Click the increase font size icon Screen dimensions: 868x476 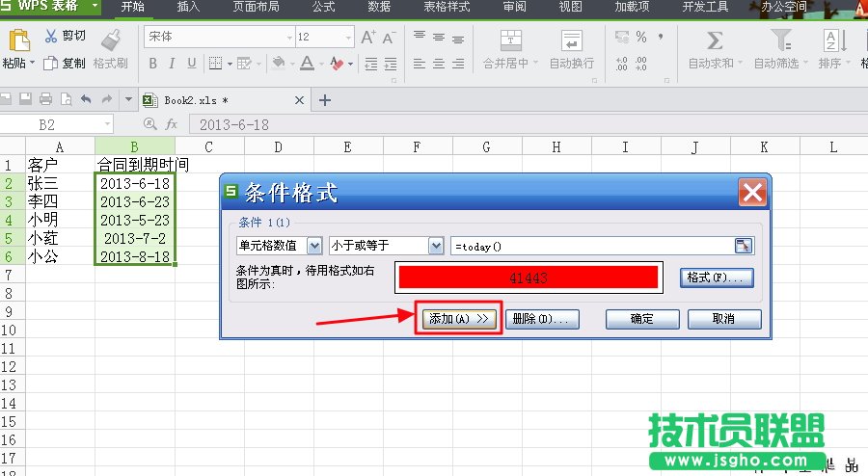pyautogui.click(x=367, y=37)
